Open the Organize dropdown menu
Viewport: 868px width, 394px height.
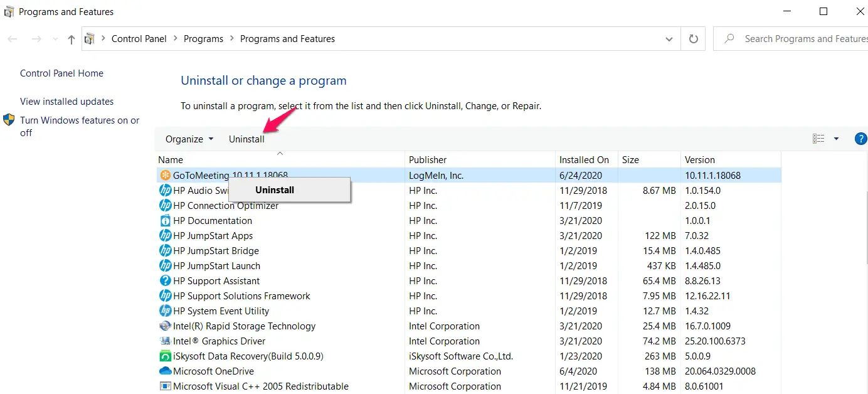pyautogui.click(x=189, y=139)
